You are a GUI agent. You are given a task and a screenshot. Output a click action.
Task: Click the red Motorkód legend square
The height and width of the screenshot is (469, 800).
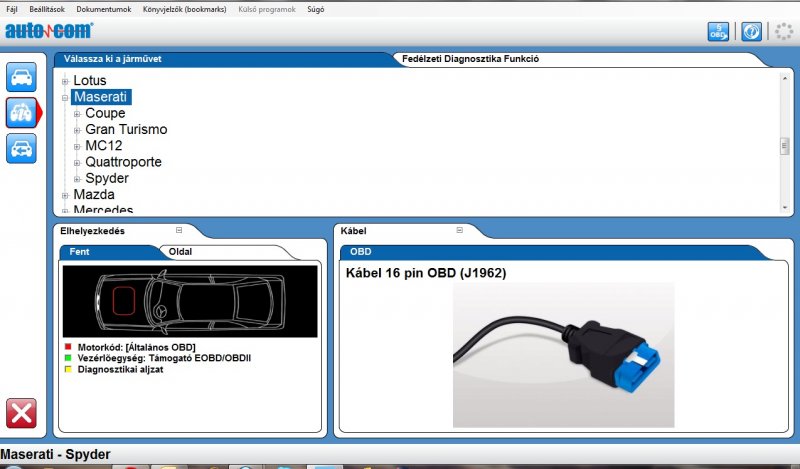[68, 347]
